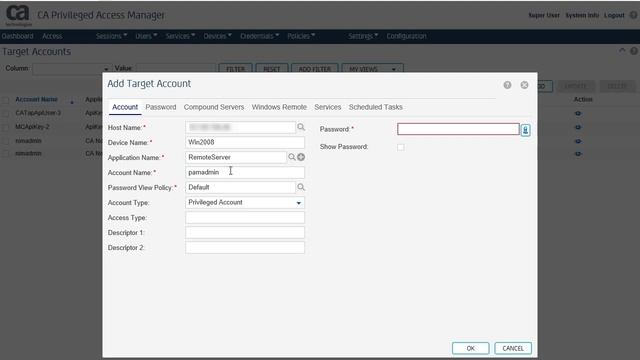The height and width of the screenshot is (360, 640).
Task: Click the CA Technologies logo
Action: tap(18, 15)
